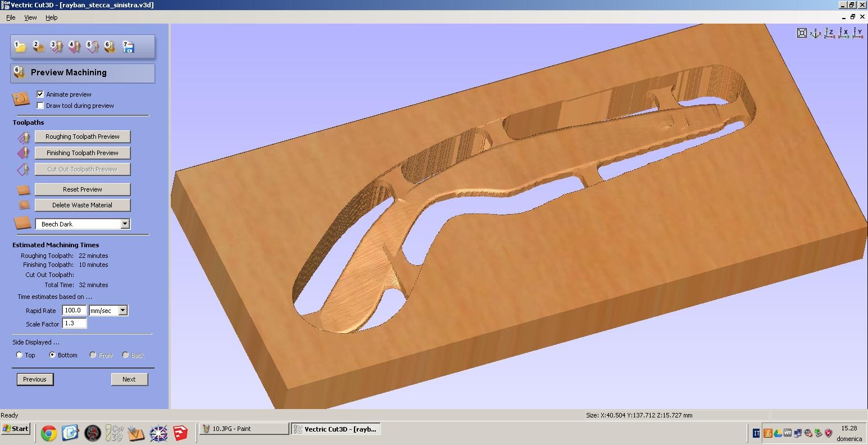Zoom to fit the 3D view
Image resolution: width=868 pixels, height=445 pixels.
pyautogui.click(x=802, y=33)
